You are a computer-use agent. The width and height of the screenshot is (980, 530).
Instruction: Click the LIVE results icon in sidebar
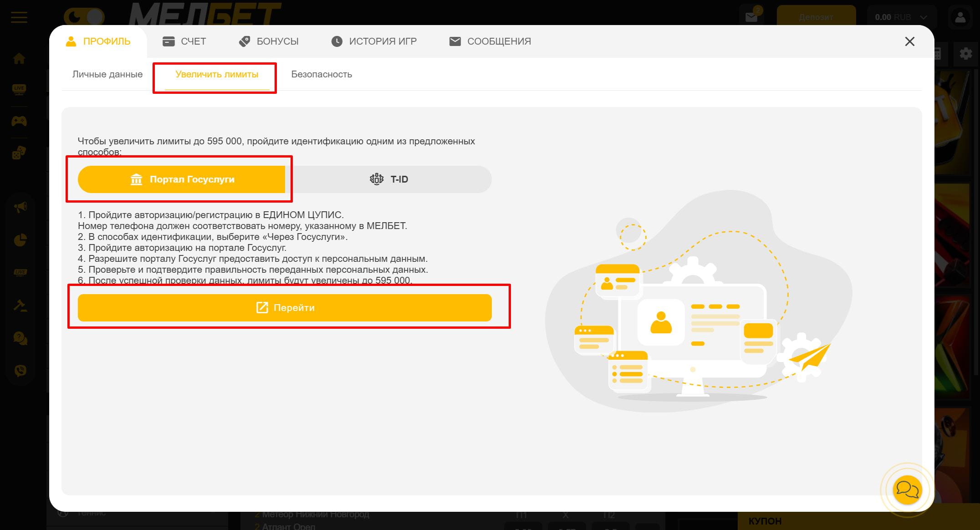pos(20,272)
